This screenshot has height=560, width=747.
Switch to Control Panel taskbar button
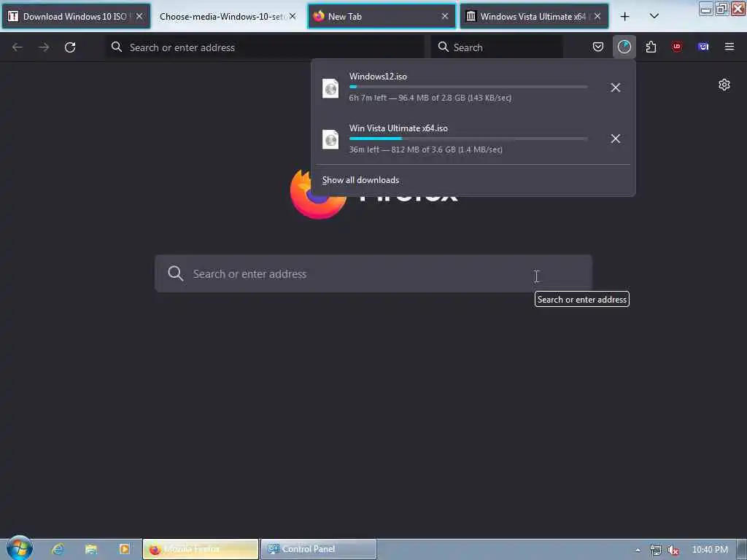(319, 549)
